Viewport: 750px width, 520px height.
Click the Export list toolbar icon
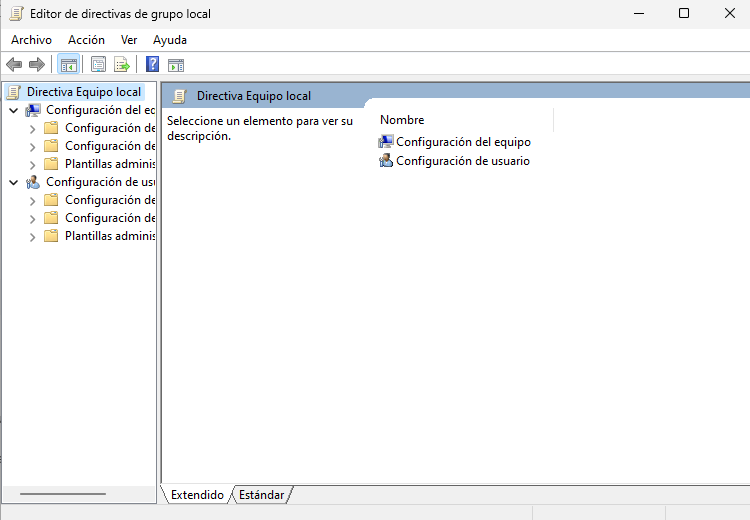[x=122, y=64]
